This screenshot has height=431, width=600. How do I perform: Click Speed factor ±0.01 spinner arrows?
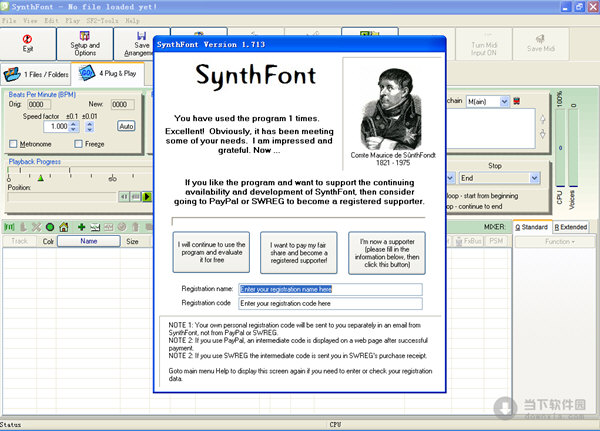(x=90, y=126)
